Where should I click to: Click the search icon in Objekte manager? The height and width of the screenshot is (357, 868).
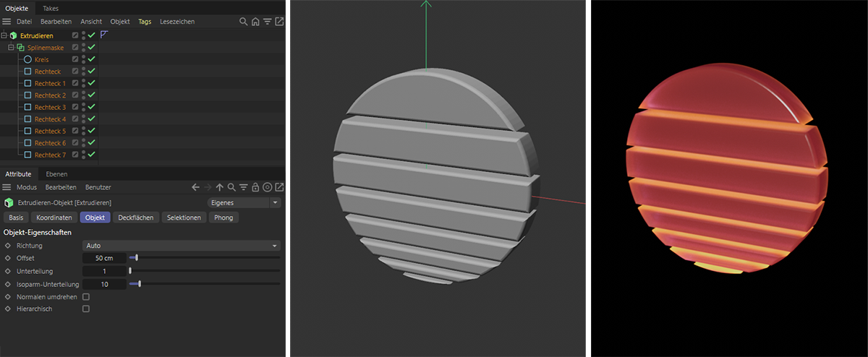click(x=244, y=22)
